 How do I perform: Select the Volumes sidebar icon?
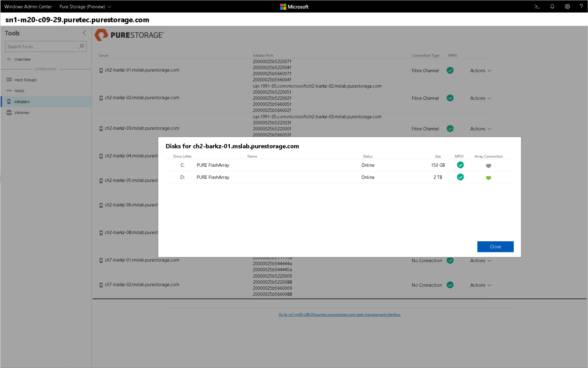pyautogui.click(x=9, y=112)
